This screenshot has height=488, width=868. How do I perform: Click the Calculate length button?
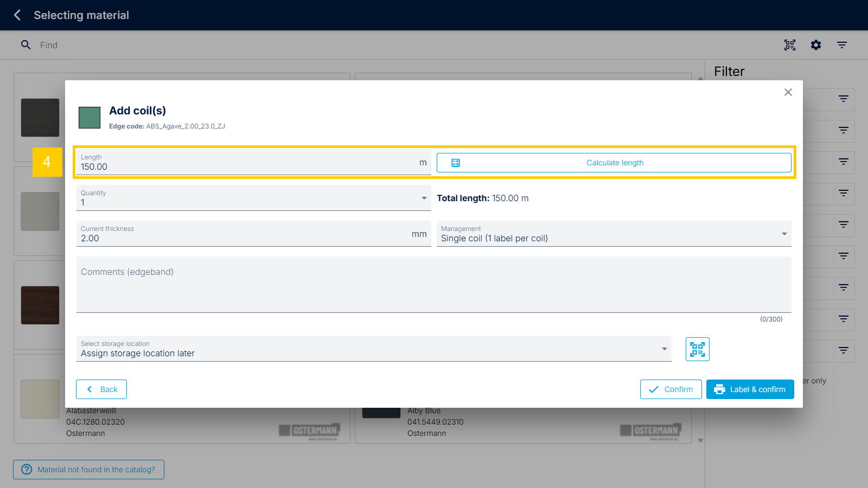614,163
